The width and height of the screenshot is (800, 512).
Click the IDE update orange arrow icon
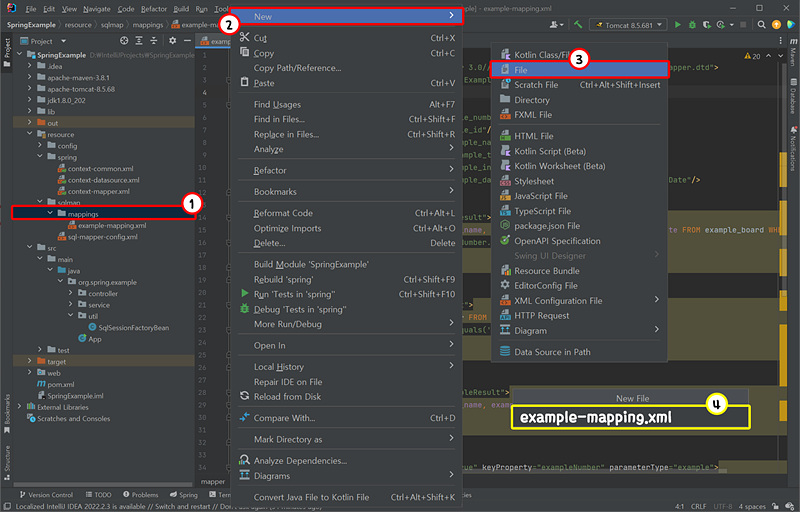[776, 24]
